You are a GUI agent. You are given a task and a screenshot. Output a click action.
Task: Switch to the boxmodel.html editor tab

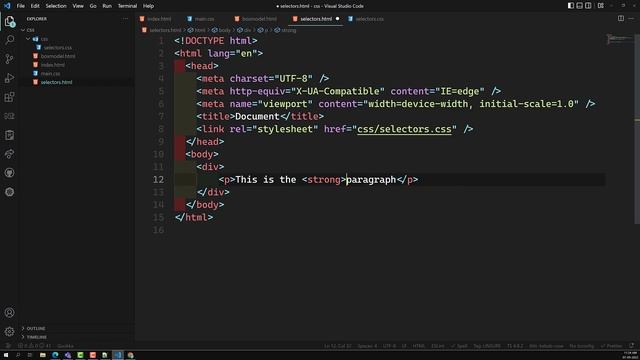256,19
